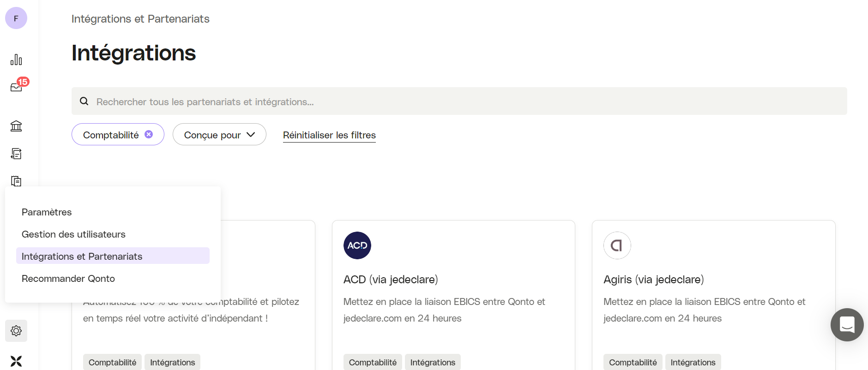This screenshot has width=868, height=370.
Task: Open Gestion des utilisateurs menu entry
Action: [113, 234]
